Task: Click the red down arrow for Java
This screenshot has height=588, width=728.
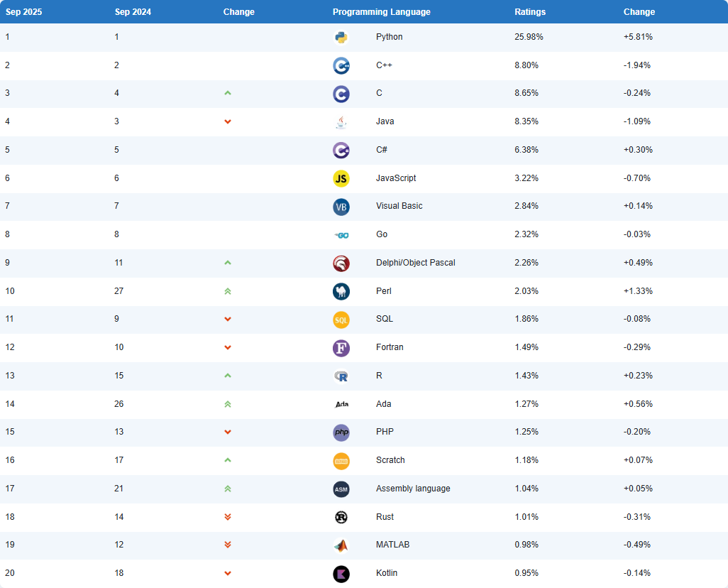Action: click(x=228, y=121)
